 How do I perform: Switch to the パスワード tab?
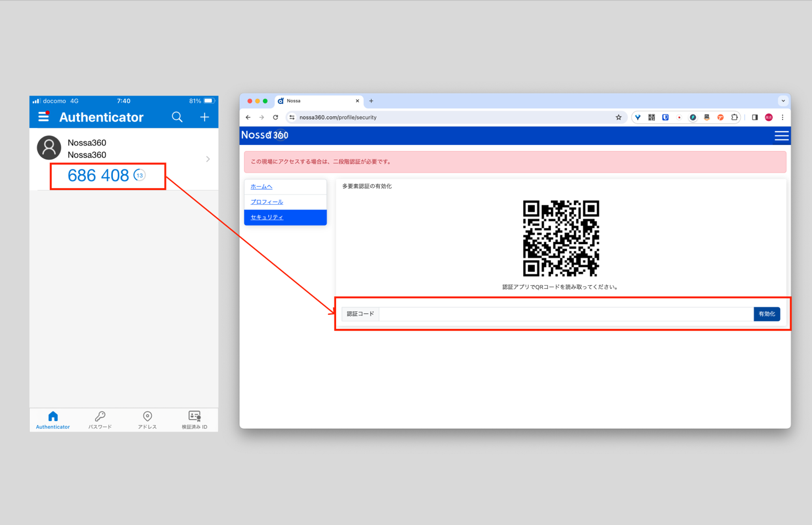(100, 420)
